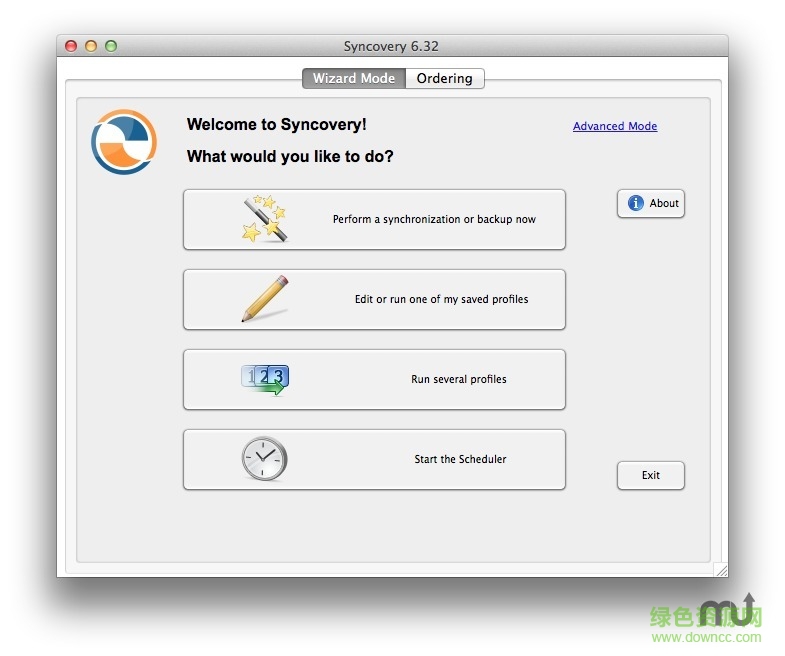Select 'Run several profiles'

pos(374,380)
